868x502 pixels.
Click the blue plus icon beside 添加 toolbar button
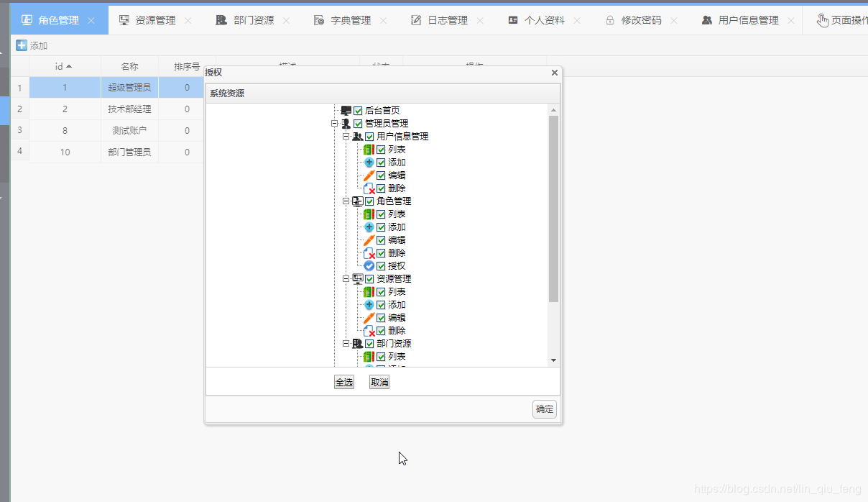click(22, 45)
